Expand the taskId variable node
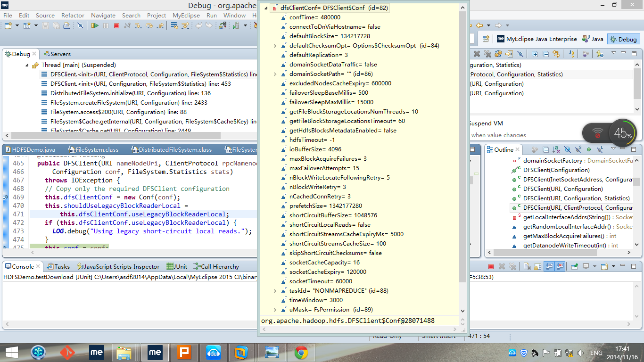The height and width of the screenshot is (362, 644). pyautogui.click(x=276, y=291)
